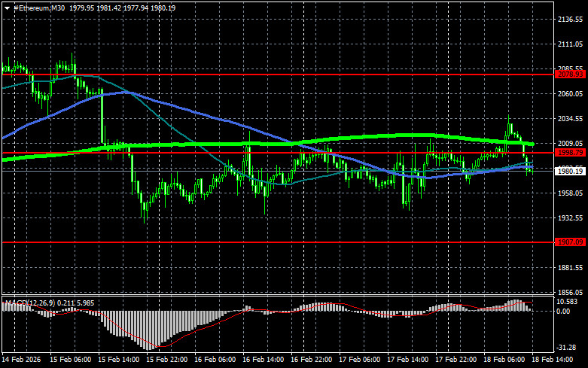Select the 2078.93 red price level label

pyautogui.click(x=570, y=75)
